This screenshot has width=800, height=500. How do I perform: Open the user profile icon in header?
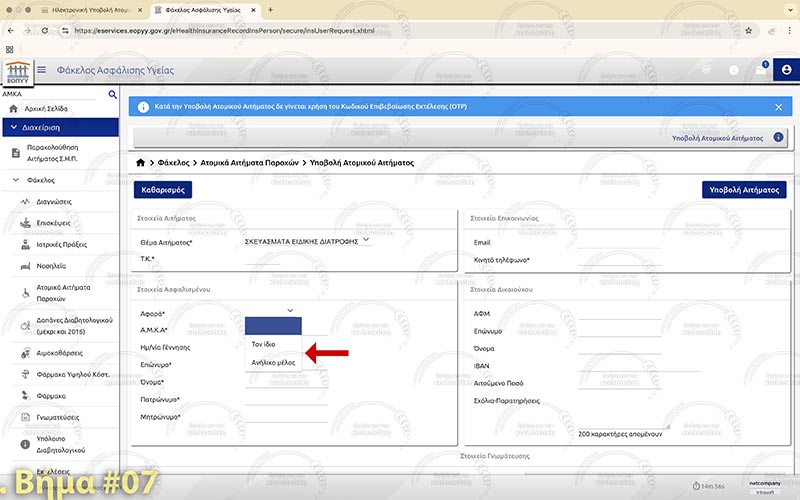[787, 69]
